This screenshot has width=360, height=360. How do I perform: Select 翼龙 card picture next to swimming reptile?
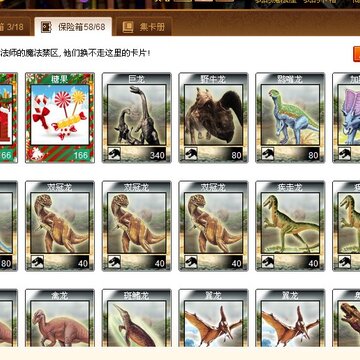(x=213, y=324)
